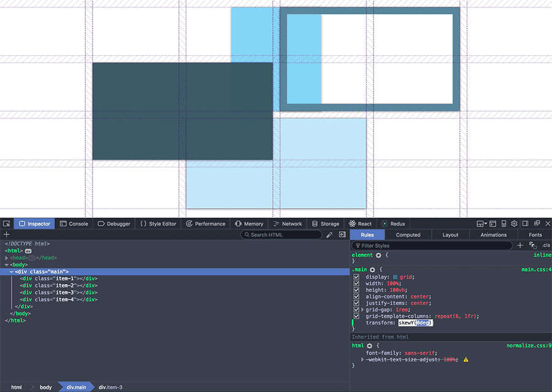Uncheck the width: 100% declaration

pos(356,283)
